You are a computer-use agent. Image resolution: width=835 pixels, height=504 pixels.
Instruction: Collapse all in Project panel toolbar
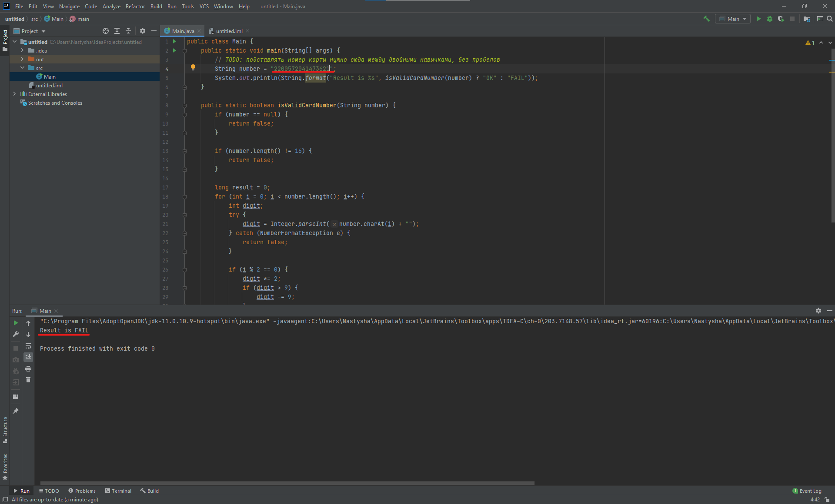point(128,31)
